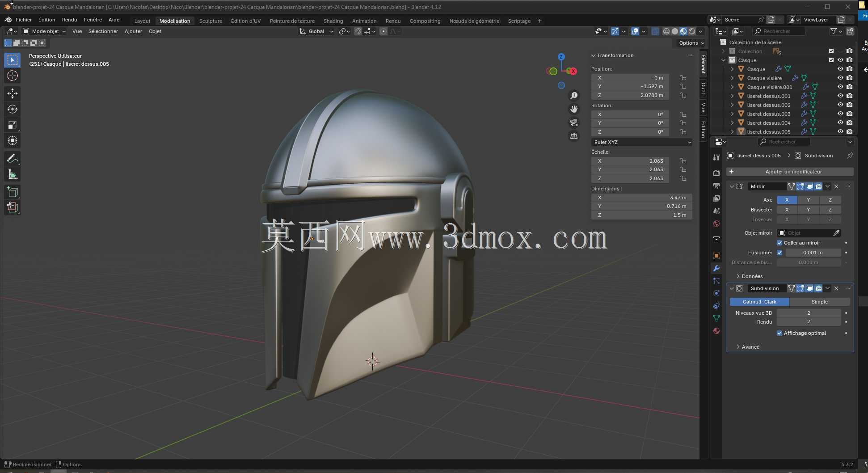Remove the Miroir modifier with X

[x=836, y=186]
